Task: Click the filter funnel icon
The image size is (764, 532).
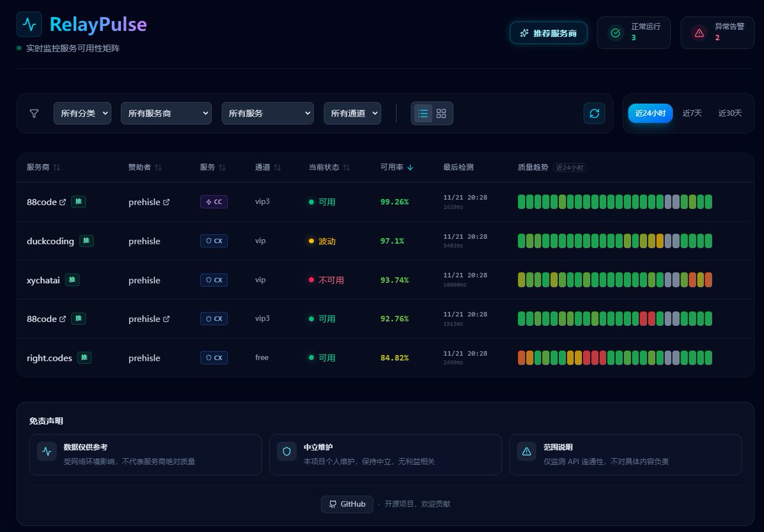Action: click(34, 113)
